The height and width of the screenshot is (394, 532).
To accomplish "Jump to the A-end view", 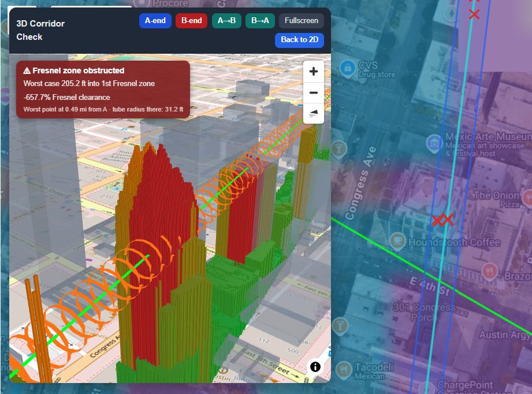I will pyautogui.click(x=155, y=21).
